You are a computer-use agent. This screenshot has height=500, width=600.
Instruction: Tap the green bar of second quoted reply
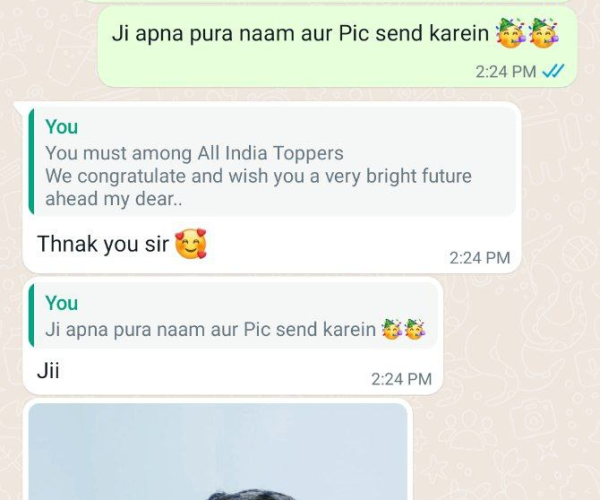31,316
